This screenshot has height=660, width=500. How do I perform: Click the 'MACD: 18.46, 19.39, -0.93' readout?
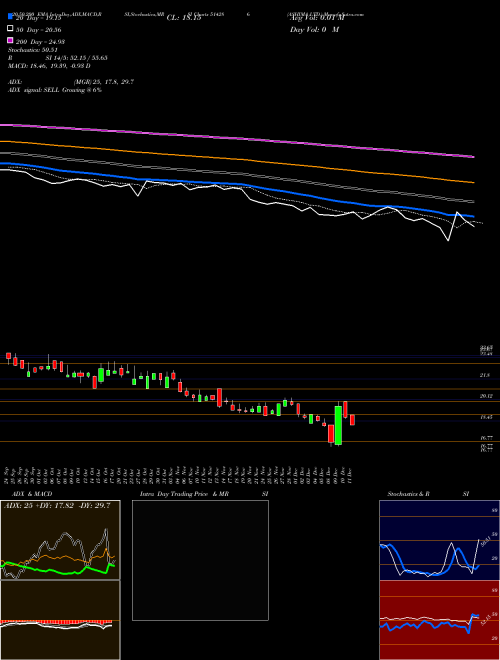[x=49, y=66]
